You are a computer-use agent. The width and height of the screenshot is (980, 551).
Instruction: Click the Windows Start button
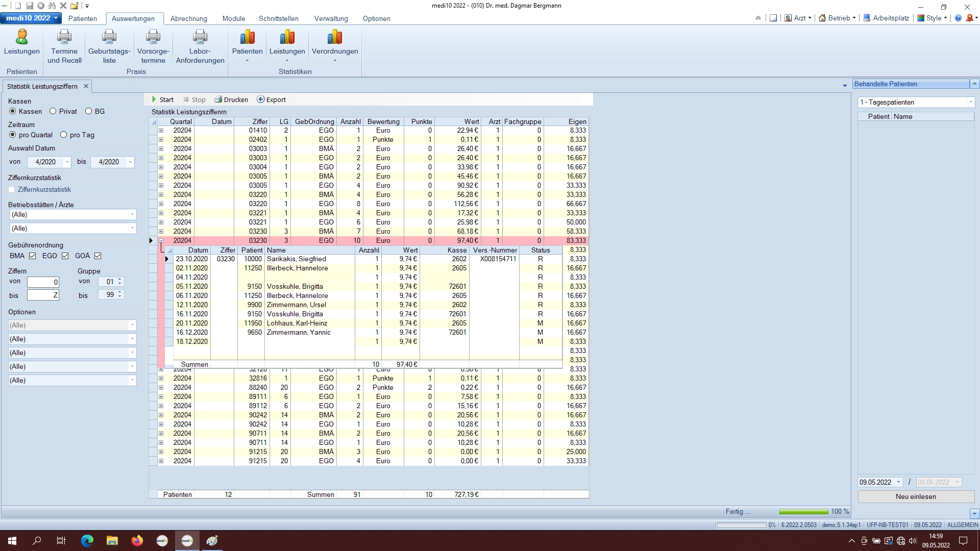[x=12, y=541]
